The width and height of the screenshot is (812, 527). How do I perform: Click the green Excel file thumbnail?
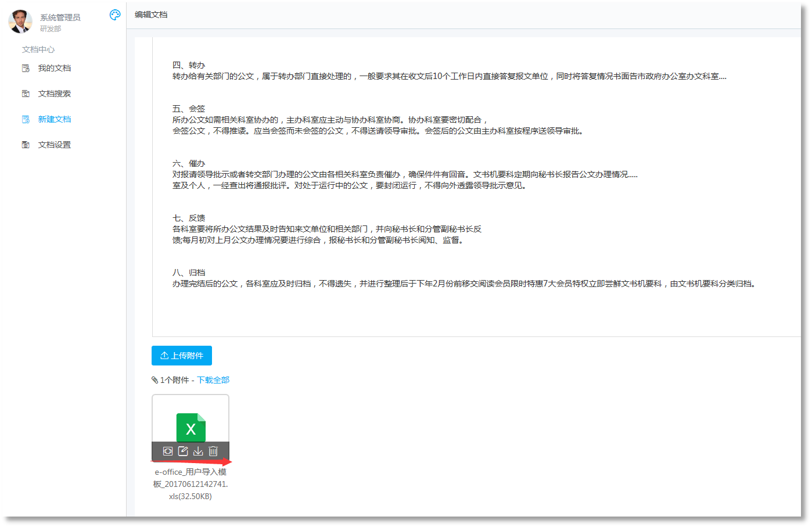(191, 428)
